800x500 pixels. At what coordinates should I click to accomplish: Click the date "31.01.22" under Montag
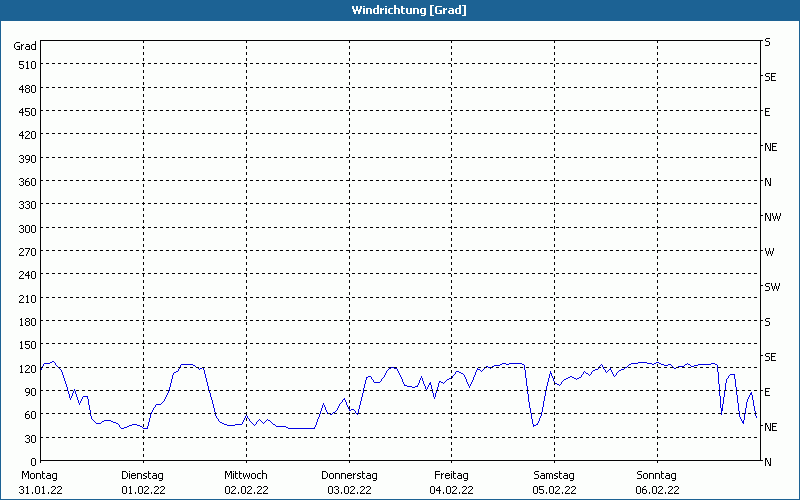tap(40, 490)
